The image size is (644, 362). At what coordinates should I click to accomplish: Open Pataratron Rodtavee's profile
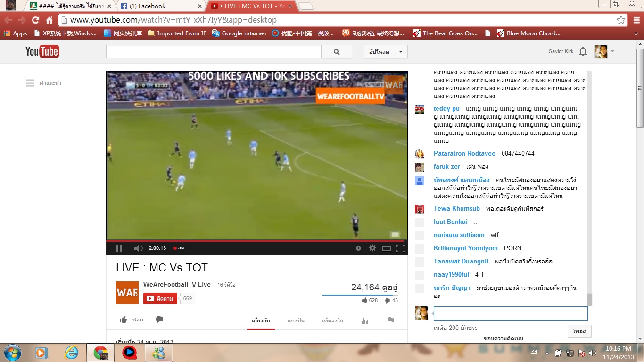464,154
